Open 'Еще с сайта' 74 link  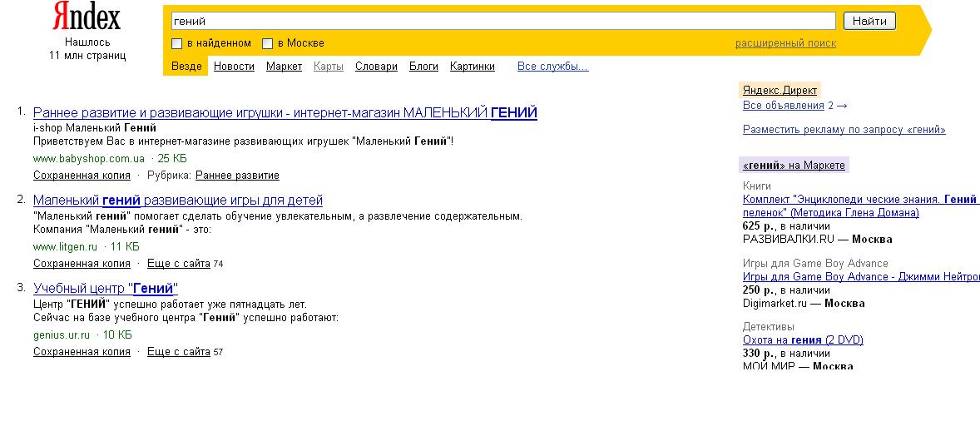179,264
